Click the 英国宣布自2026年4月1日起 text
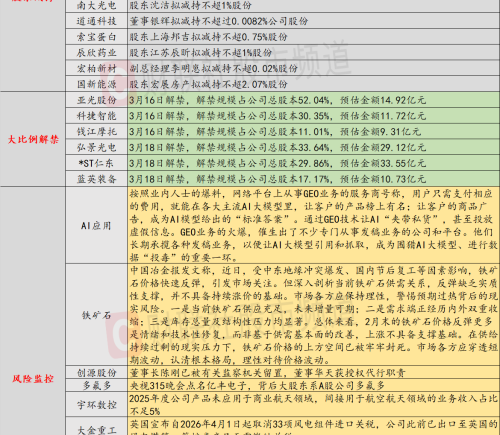 point(313,427)
